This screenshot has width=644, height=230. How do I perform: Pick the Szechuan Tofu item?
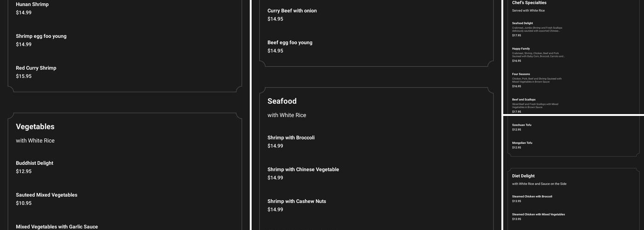(522, 125)
